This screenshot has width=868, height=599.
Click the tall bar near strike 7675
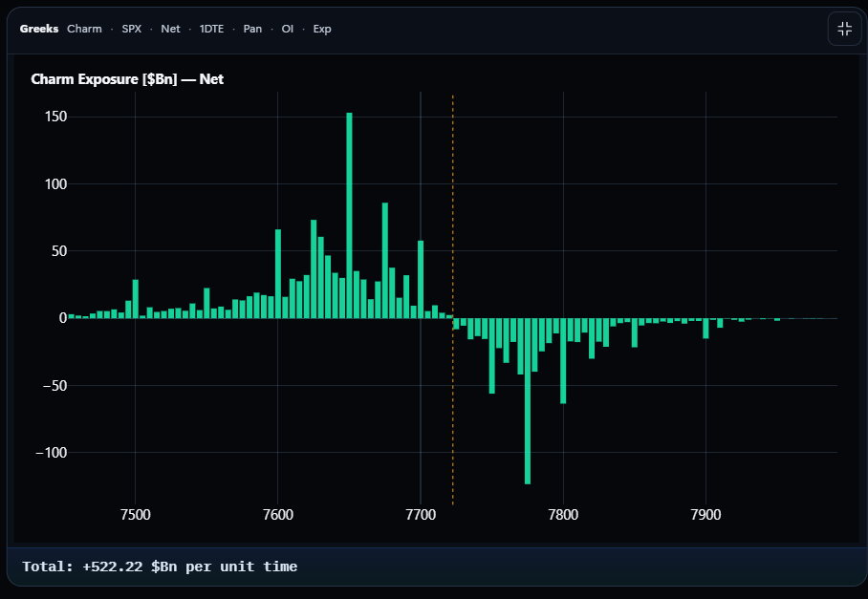(x=385, y=261)
